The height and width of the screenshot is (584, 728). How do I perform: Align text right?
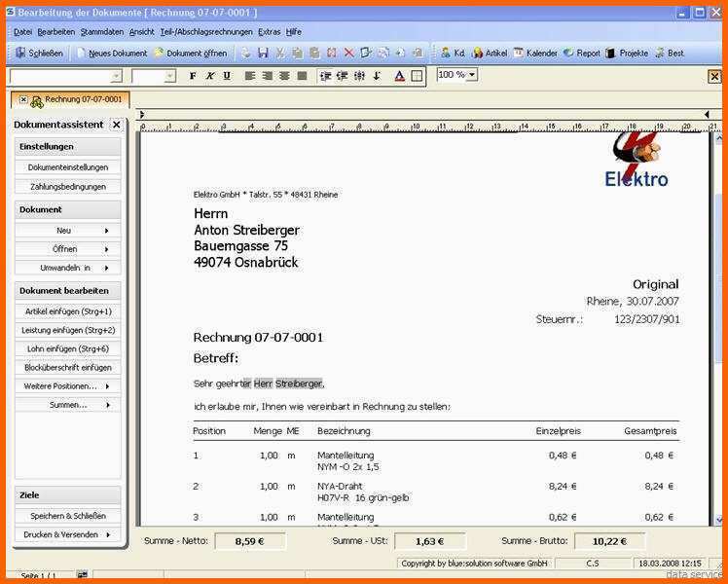[x=267, y=76]
